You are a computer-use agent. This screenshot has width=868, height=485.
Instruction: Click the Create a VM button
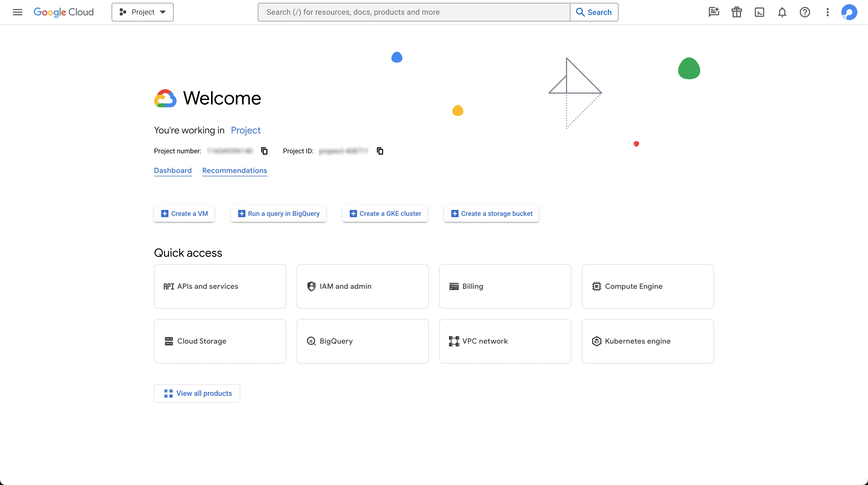tap(184, 214)
